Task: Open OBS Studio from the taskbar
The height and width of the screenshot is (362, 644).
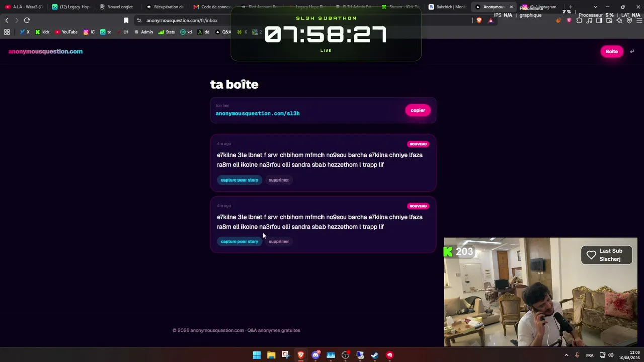Action: (x=345, y=355)
